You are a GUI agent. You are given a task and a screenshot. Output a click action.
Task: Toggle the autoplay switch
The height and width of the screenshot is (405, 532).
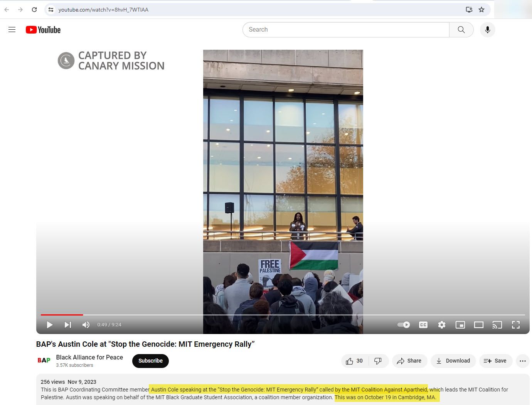404,325
